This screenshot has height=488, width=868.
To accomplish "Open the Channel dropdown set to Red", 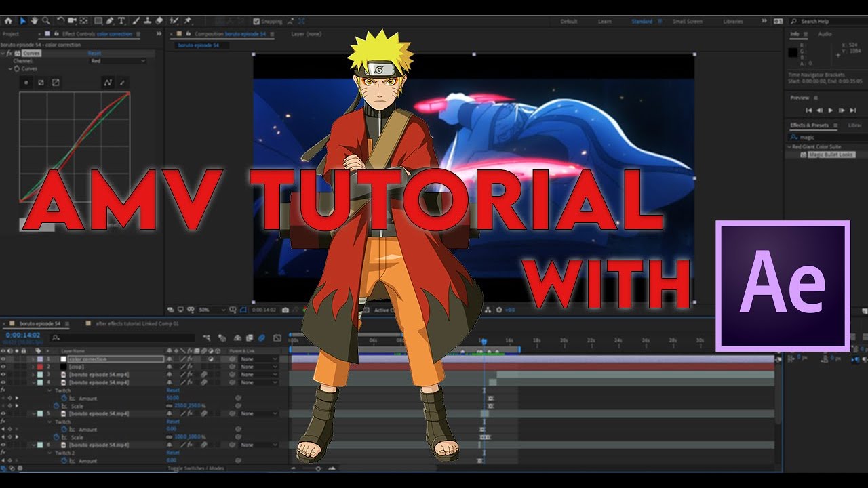I will click(118, 61).
